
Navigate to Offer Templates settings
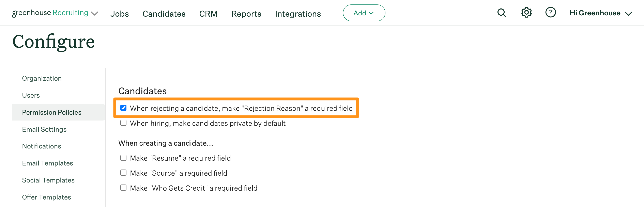coord(46,197)
